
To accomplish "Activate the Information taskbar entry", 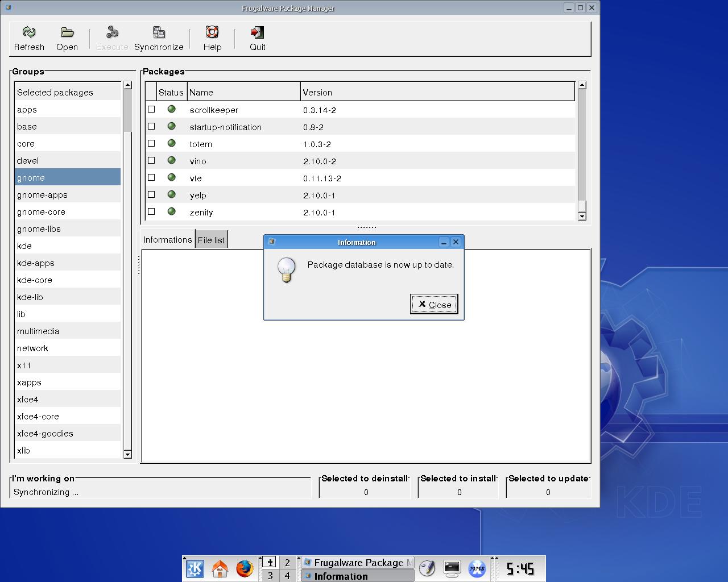I will coord(357,576).
